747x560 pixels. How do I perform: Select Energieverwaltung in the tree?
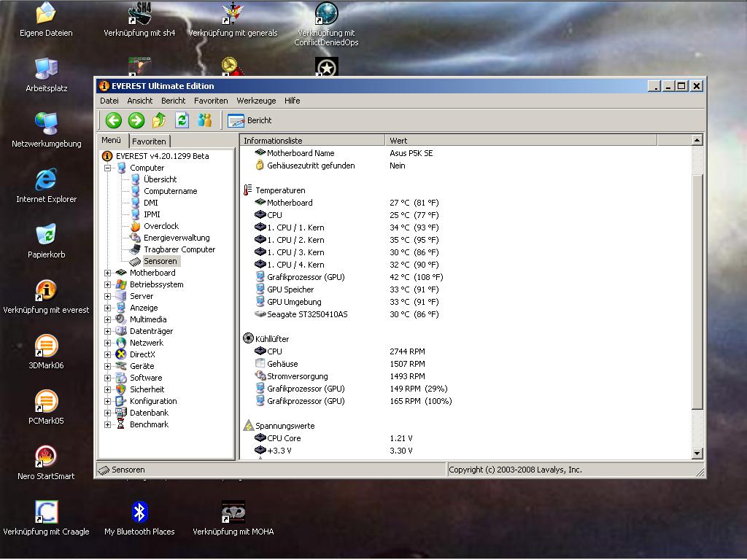point(177,238)
